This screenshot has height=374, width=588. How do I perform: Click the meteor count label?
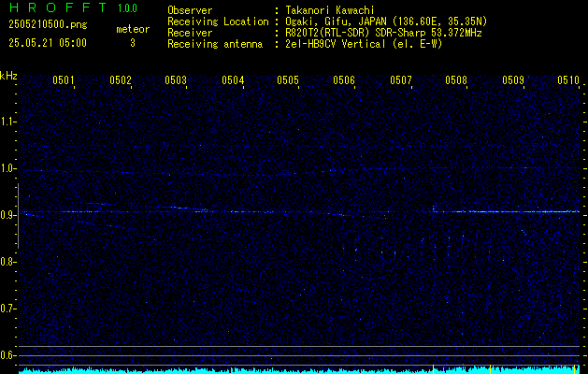(133, 29)
